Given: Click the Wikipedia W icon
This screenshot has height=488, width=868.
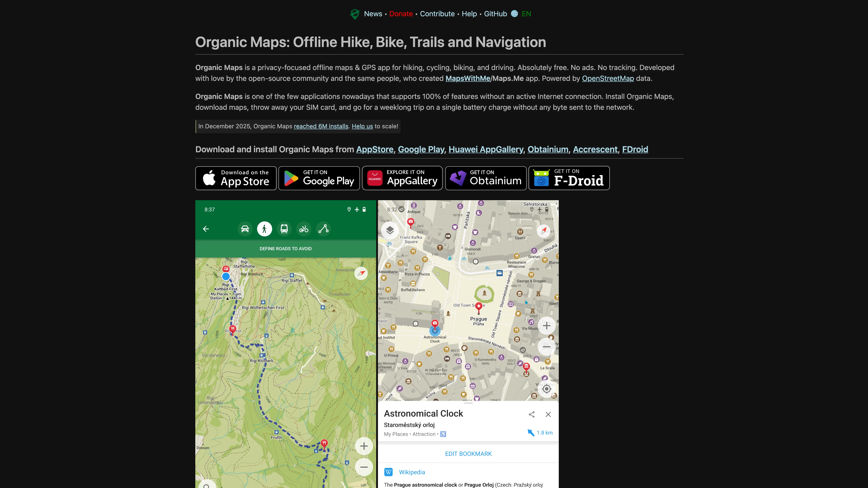Looking at the screenshot, I should tap(389, 472).
